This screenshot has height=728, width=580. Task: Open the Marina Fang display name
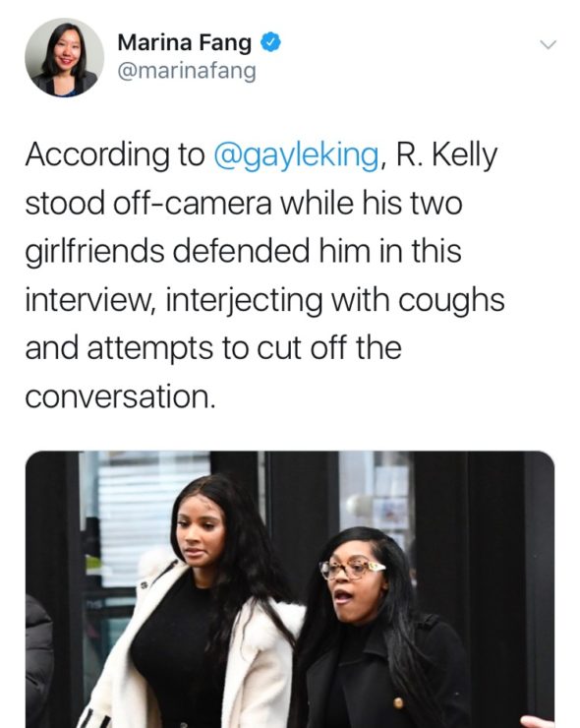(185, 42)
